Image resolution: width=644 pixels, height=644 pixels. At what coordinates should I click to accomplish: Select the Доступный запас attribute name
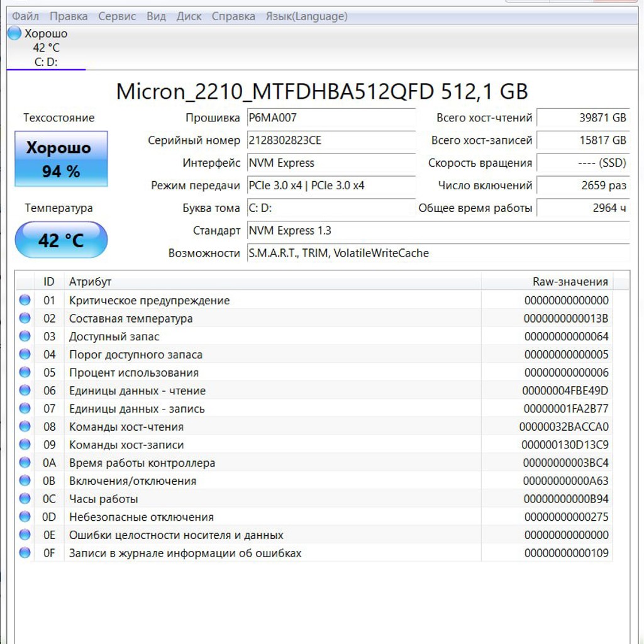114,337
